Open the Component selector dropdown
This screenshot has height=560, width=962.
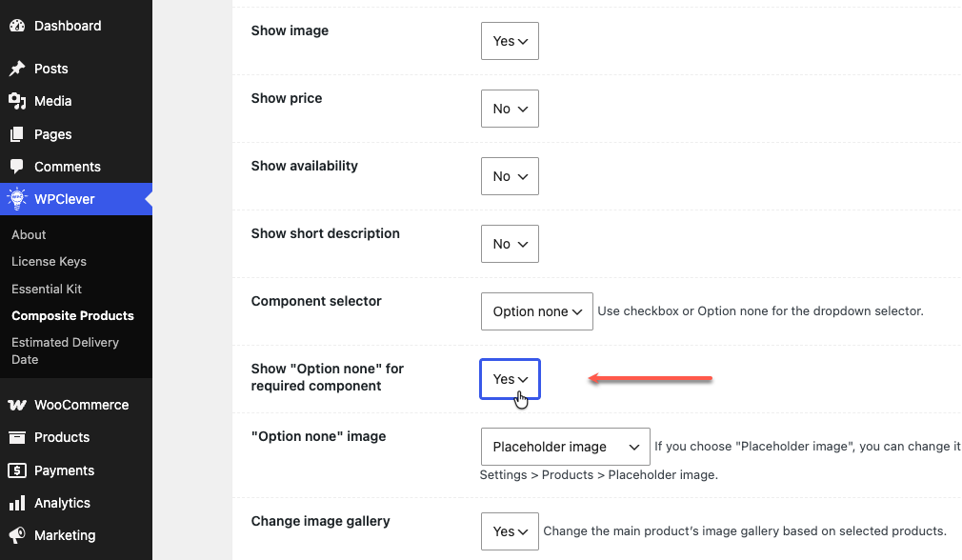pyautogui.click(x=537, y=311)
